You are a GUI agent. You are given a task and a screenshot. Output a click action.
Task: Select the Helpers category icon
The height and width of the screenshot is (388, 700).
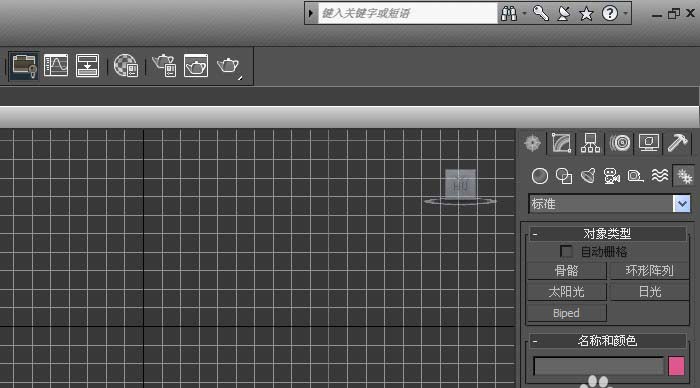pyautogui.click(x=635, y=176)
